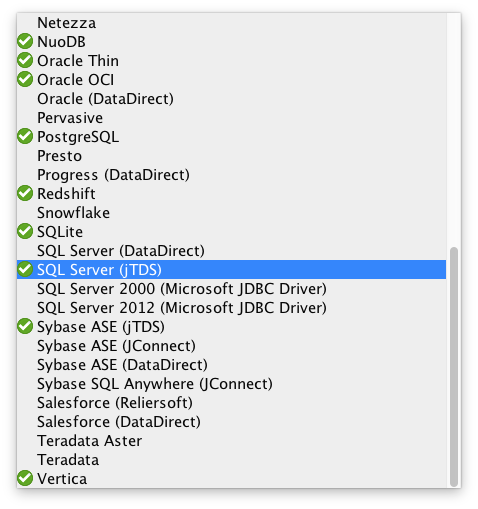Click green checkmark icon beside NuoDB
The height and width of the screenshot is (509, 478).
25,41
